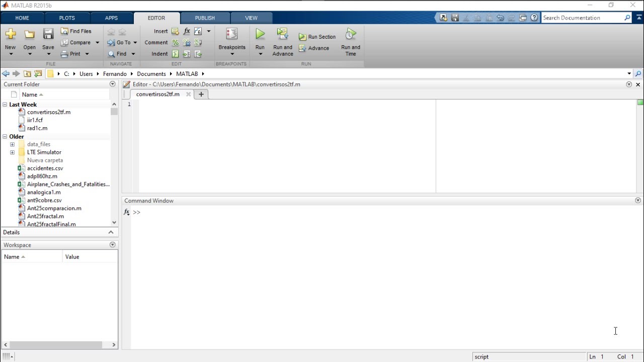Click the Switch Windows icon
The width and height of the screenshot is (644, 362).
523,18
